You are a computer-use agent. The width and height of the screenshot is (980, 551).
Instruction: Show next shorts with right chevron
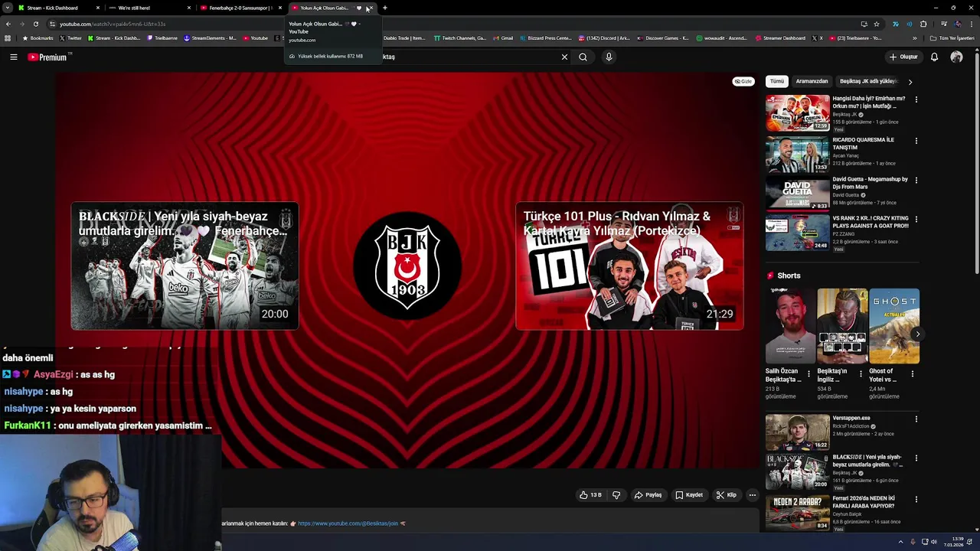pyautogui.click(x=917, y=334)
